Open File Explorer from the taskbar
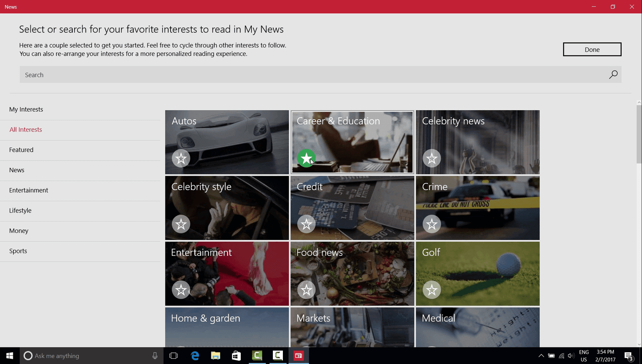Image resolution: width=642 pixels, height=364 pixels. [215, 356]
